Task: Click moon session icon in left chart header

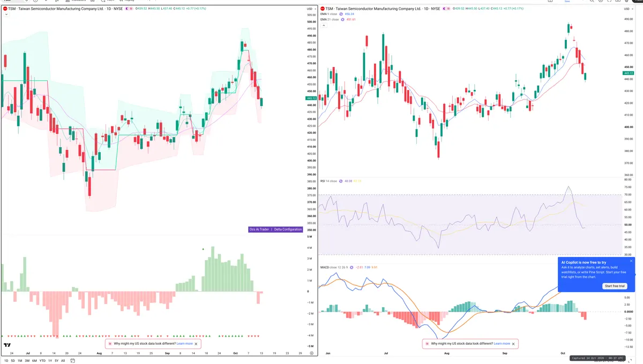Action: pos(128,9)
